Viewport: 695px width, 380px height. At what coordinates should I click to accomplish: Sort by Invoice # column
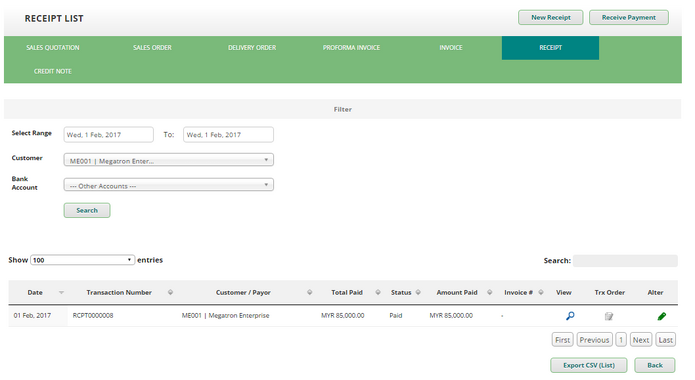tap(541, 292)
